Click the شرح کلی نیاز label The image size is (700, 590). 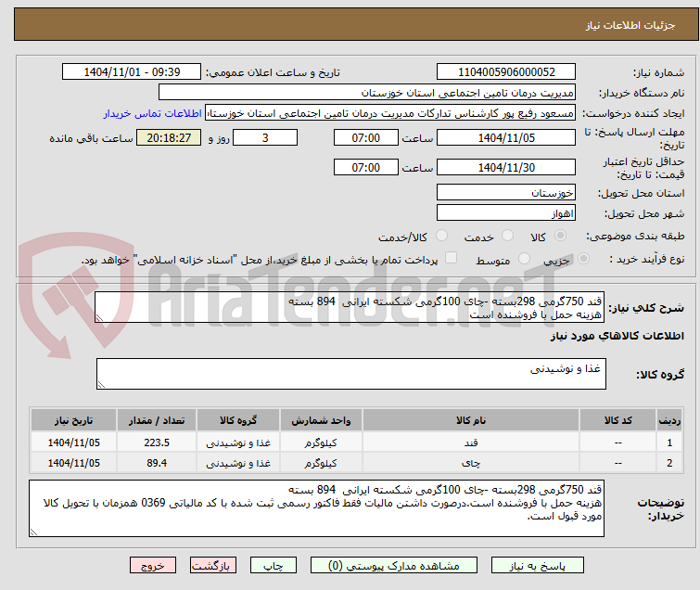pos(646,307)
